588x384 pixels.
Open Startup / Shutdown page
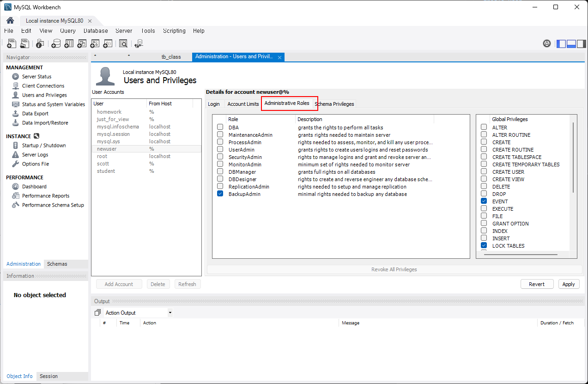pyautogui.click(x=44, y=146)
